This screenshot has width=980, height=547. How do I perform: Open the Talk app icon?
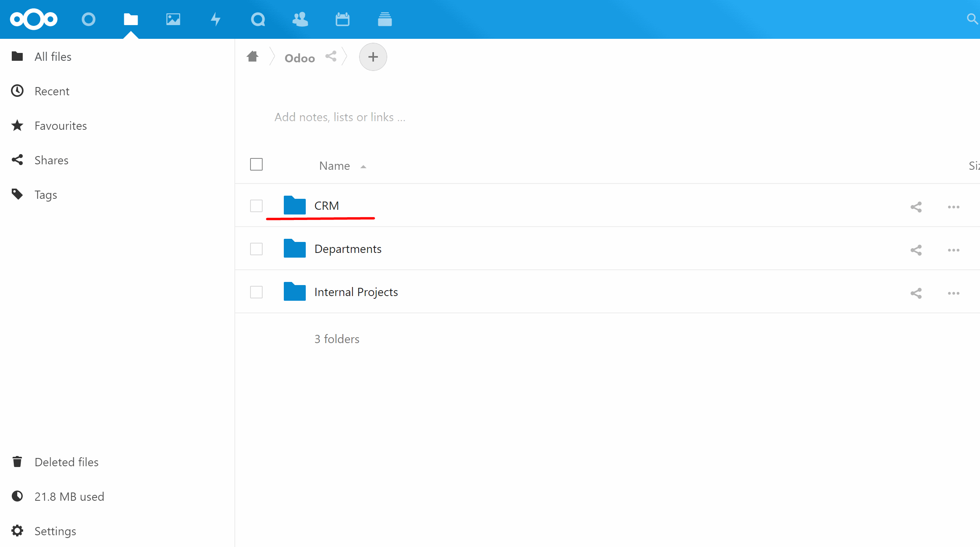(x=258, y=19)
